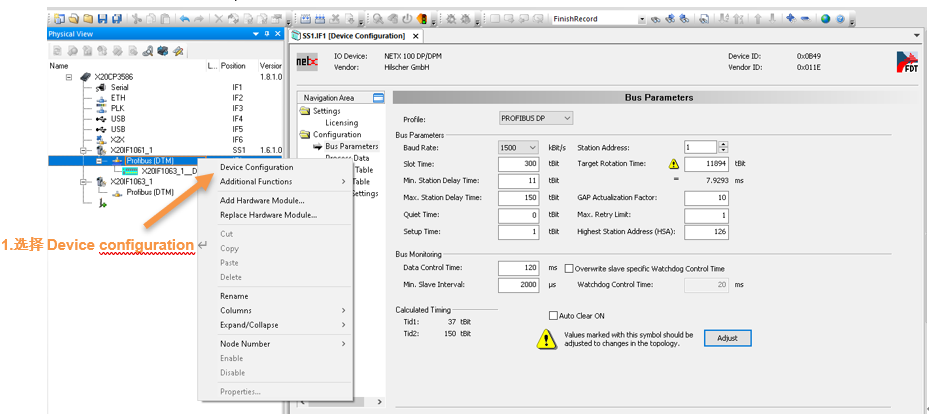
Task: Open the document tab list dropdown arrow
Action: [917, 35]
